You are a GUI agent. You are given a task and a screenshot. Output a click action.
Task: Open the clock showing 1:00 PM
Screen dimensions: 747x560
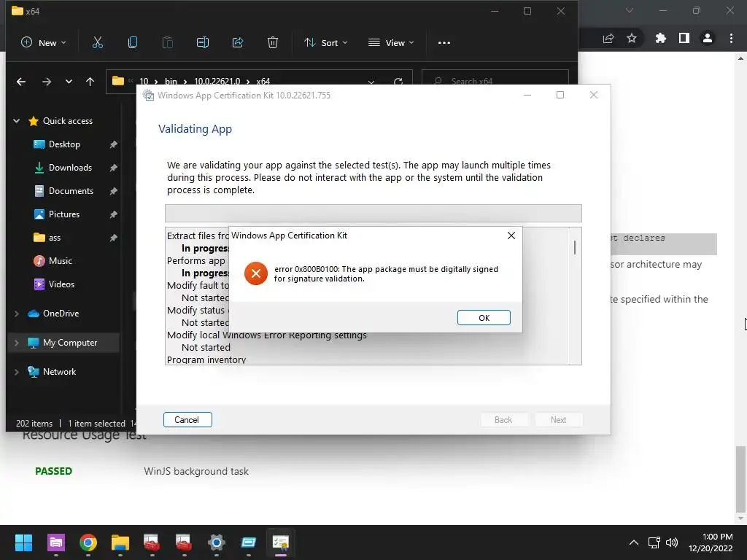point(711,542)
